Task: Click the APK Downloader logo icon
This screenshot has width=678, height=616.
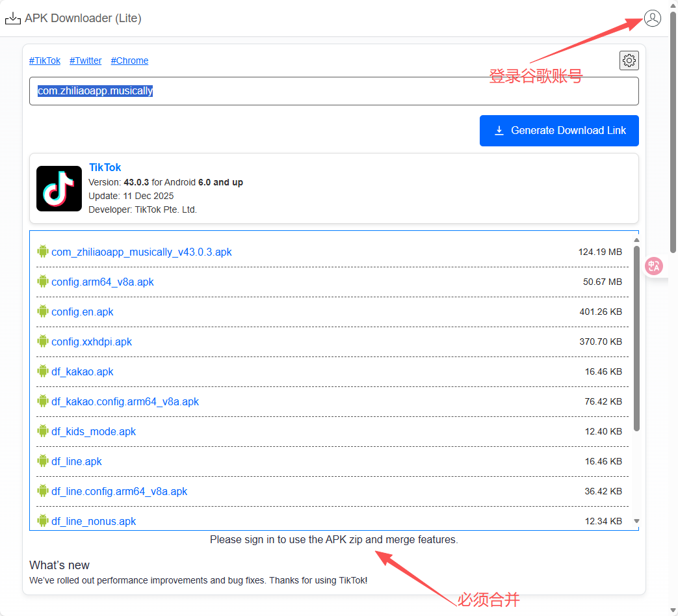Action: [13, 18]
